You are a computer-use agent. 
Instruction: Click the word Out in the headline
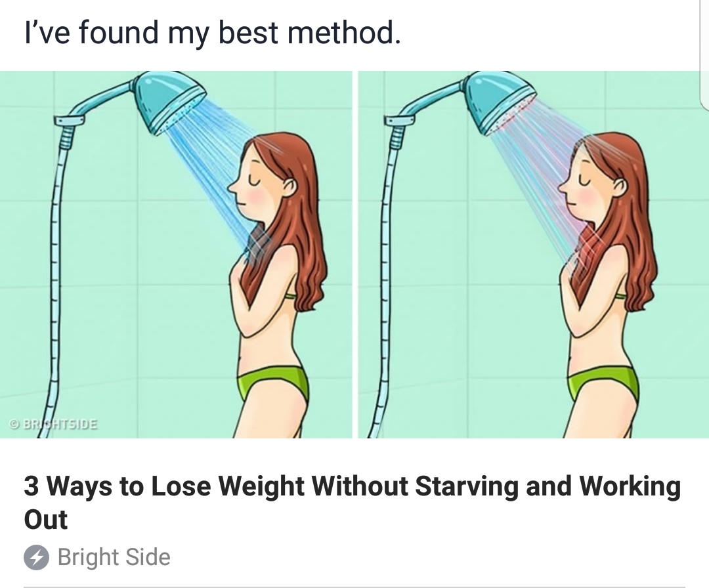click(41, 519)
